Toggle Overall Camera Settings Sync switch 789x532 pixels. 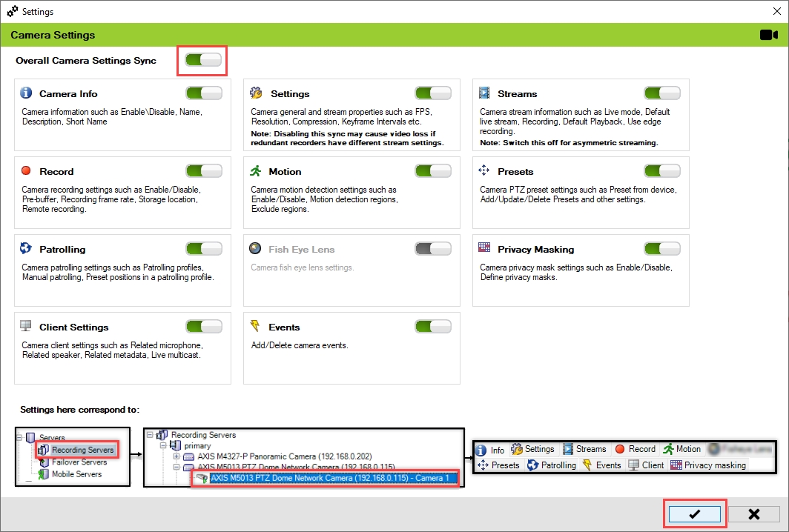pos(203,60)
